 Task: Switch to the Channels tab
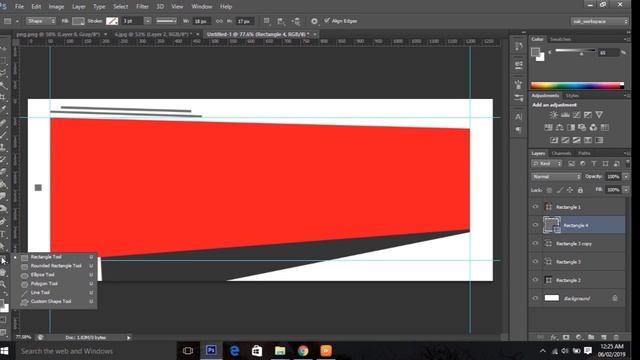[x=561, y=153]
